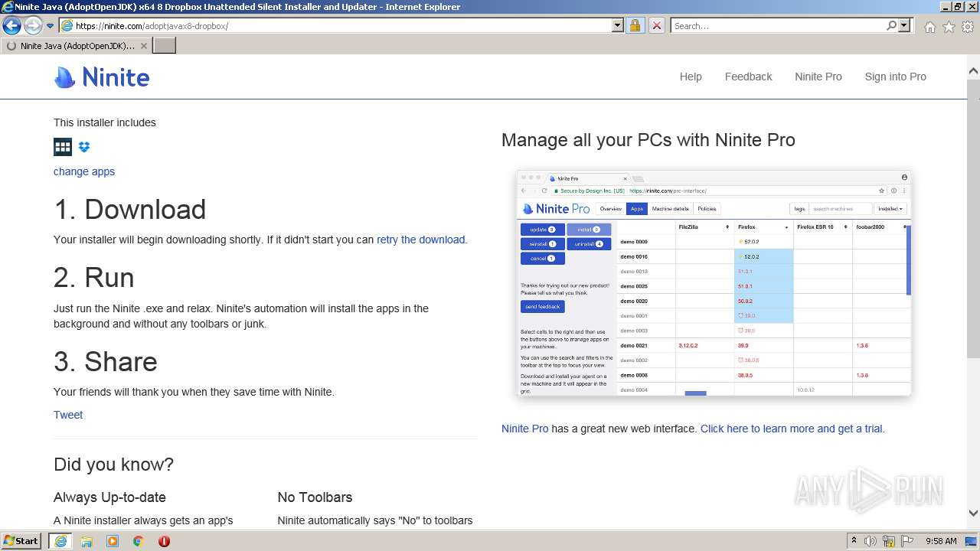Open Chrome in the taskbar
This screenshot has height=551, width=980.
click(x=139, y=541)
